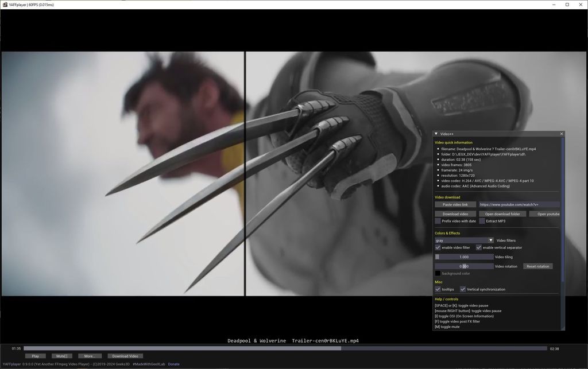The image size is (588, 369).
Task: Open the More... options button
Action: pos(90,356)
